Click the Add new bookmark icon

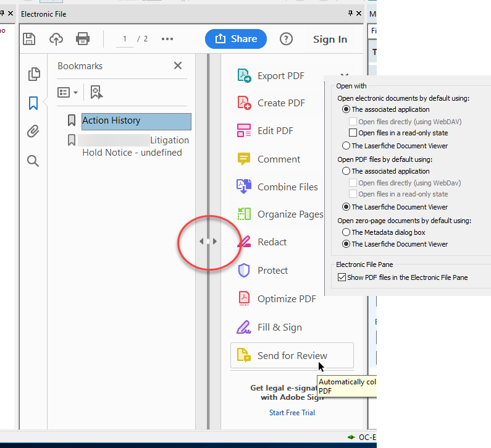pyautogui.click(x=96, y=93)
